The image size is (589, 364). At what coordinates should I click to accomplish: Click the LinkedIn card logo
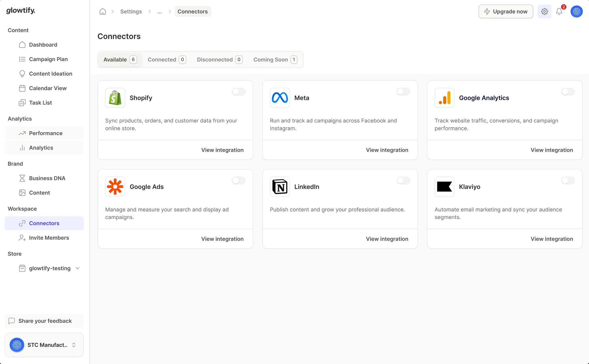(x=280, y=187)
